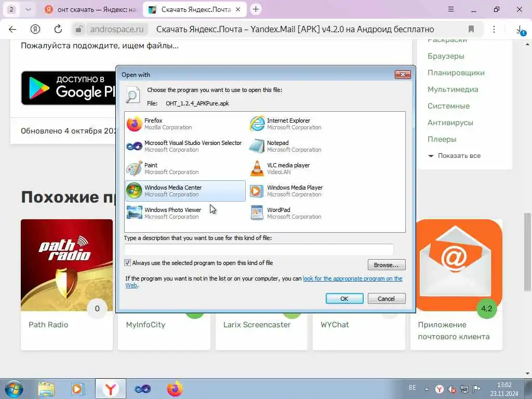The image size is (532, 399).
Task: Expand Показать все categories
Action: point(455,156)
